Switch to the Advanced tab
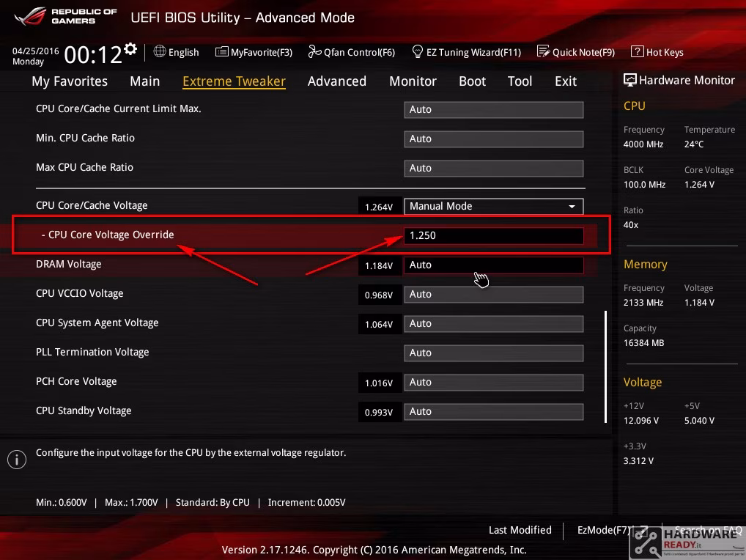 [x=337, y=81]
